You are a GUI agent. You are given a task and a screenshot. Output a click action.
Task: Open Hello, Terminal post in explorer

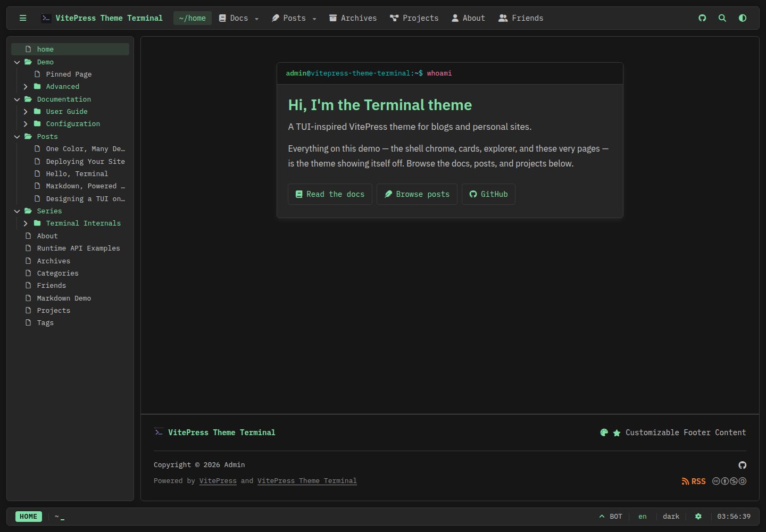(74, 174)
